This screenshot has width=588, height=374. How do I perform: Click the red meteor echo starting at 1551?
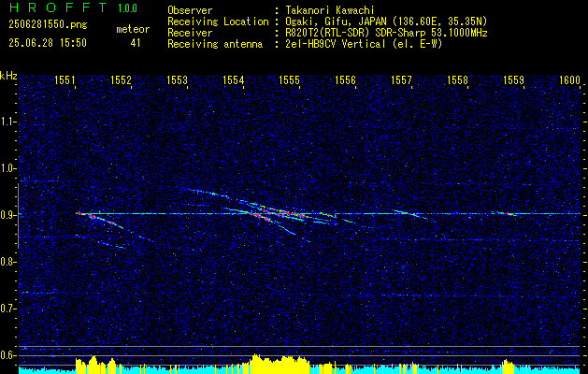(x=99, y=220)
